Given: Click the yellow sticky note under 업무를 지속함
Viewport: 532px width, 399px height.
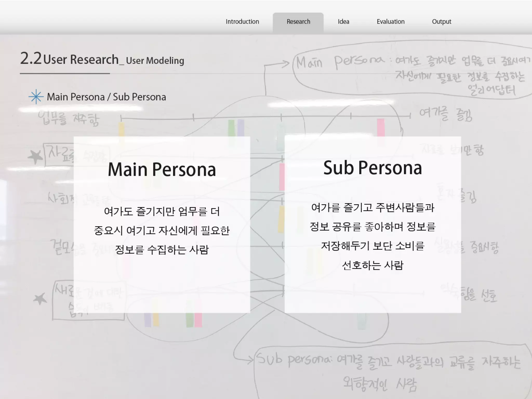Looking at the screenshot, I should (121, 129).
